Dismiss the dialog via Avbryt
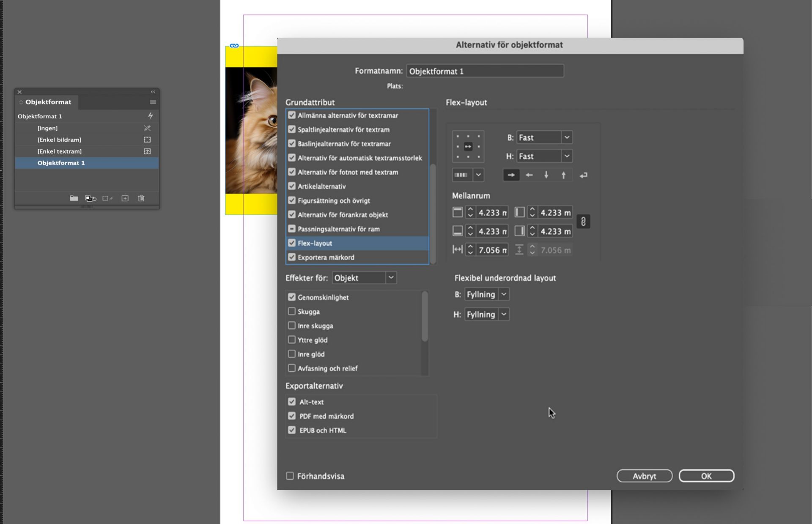The width and height of the screenshot is (812, 524). click(x=644, y=475)
